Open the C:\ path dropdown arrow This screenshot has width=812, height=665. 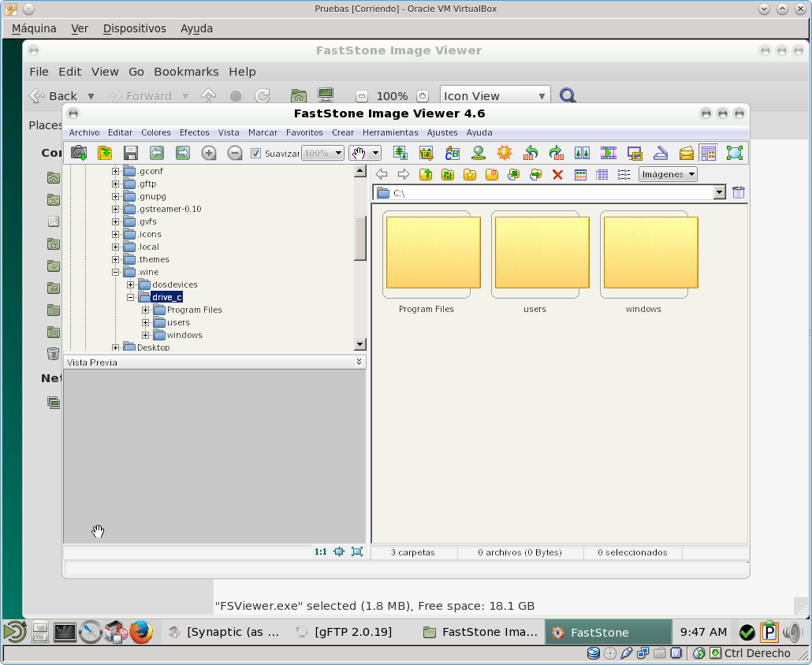(719, 192)
